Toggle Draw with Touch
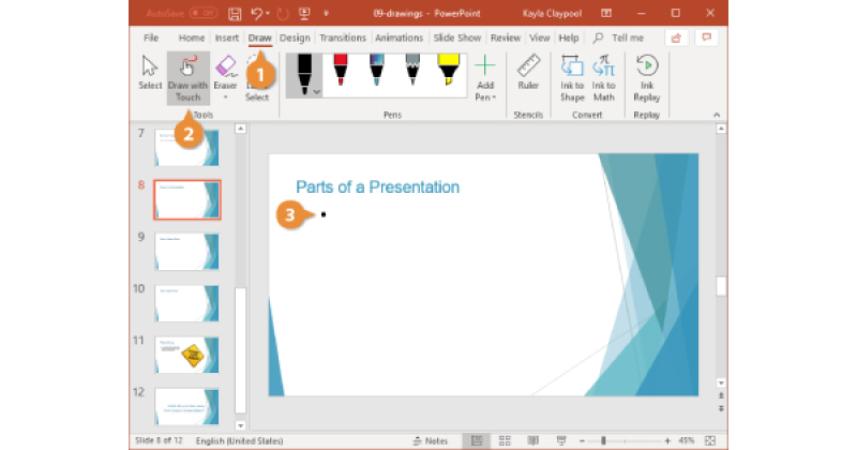This screenshot has width=857, height=450. (187, 78)
